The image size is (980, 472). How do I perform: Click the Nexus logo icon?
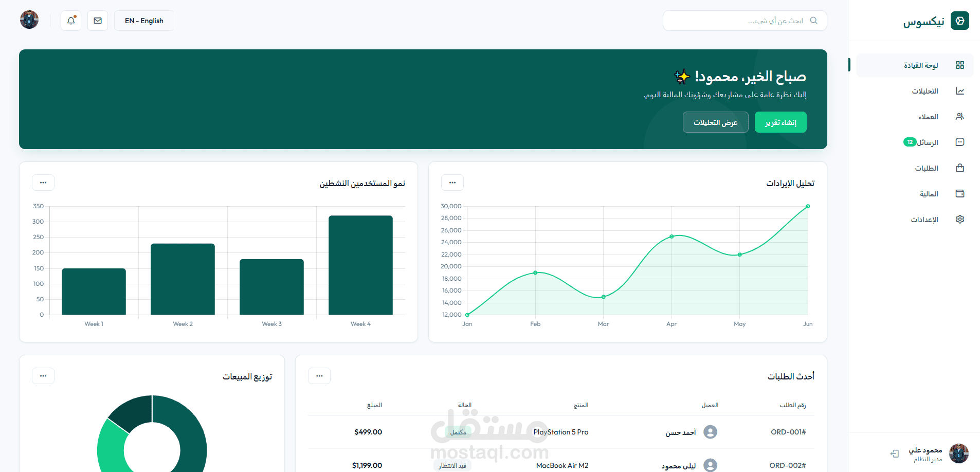959,21
